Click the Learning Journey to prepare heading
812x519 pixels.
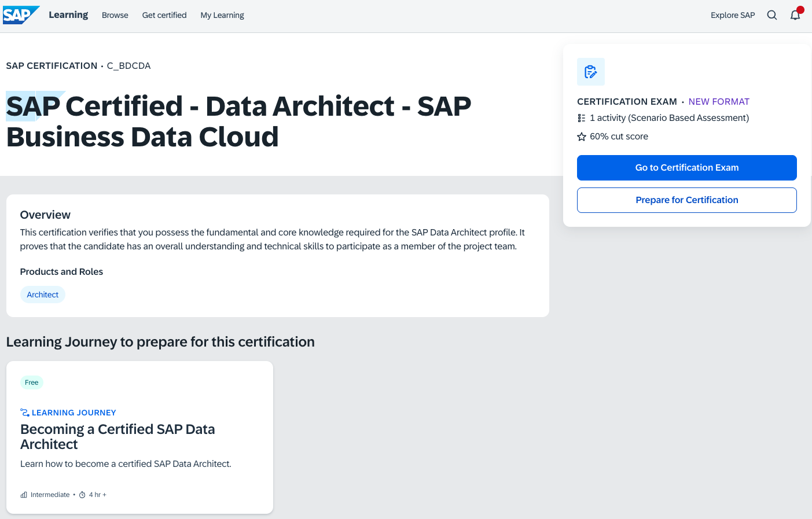(160, 342)
